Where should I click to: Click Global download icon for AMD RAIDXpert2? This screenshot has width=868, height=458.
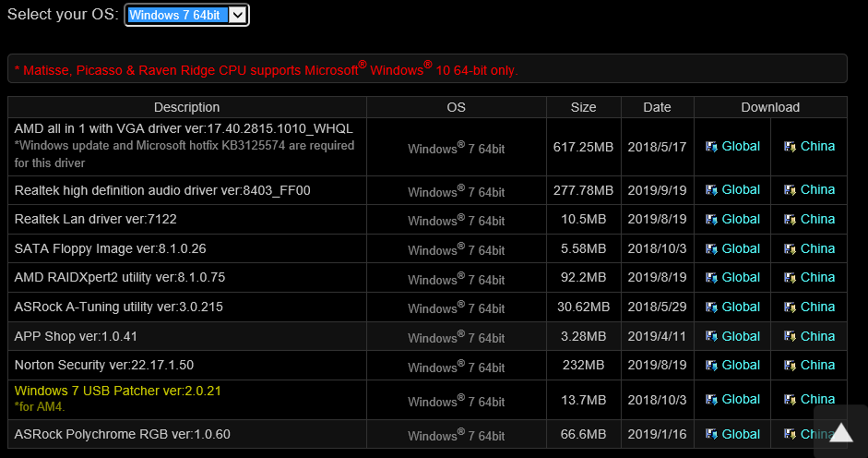pyautogui.click(x=711, y=278)
